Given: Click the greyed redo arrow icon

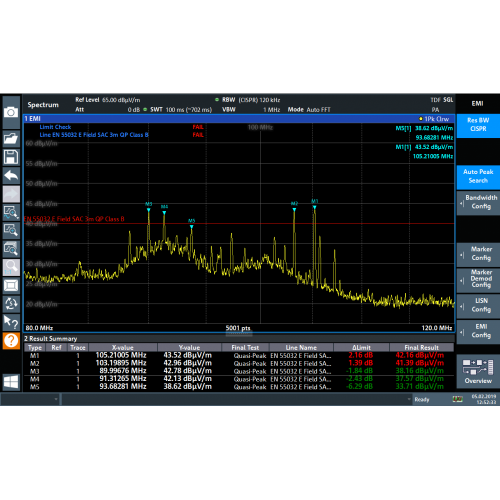Looking at the screenshot, I should click(x=11, y=194).
